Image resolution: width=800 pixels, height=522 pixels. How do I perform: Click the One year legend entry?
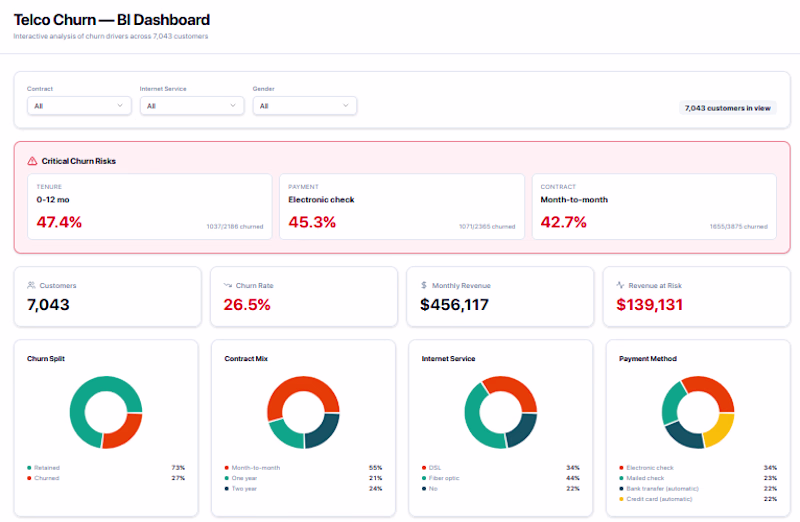coord(303,478)
